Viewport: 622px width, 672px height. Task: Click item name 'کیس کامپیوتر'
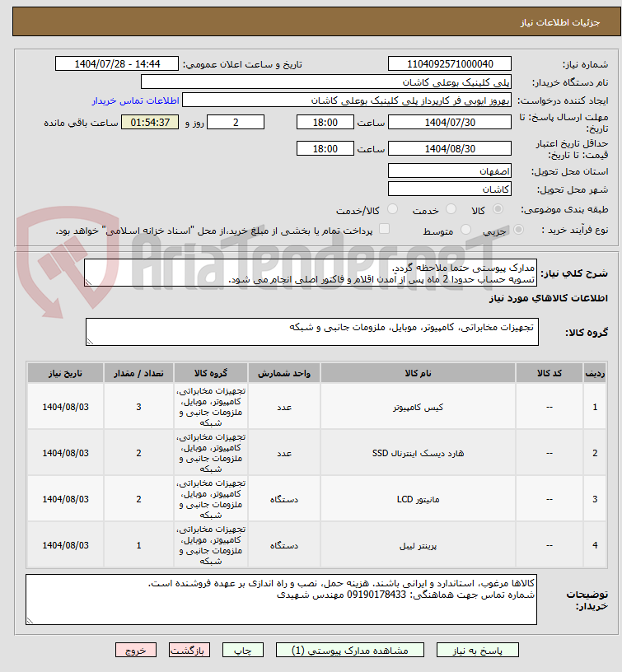click(418, 407)
